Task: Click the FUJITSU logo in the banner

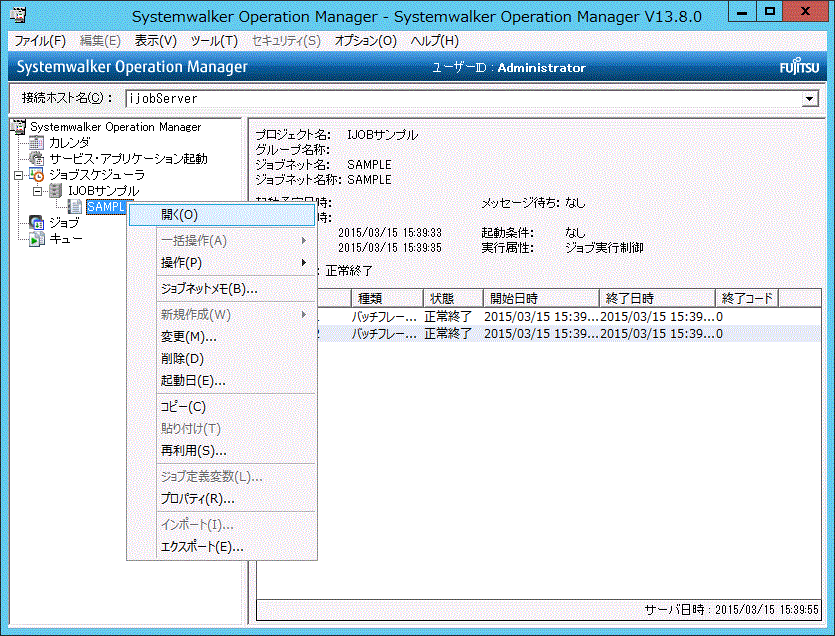Action: coord(799,68)
